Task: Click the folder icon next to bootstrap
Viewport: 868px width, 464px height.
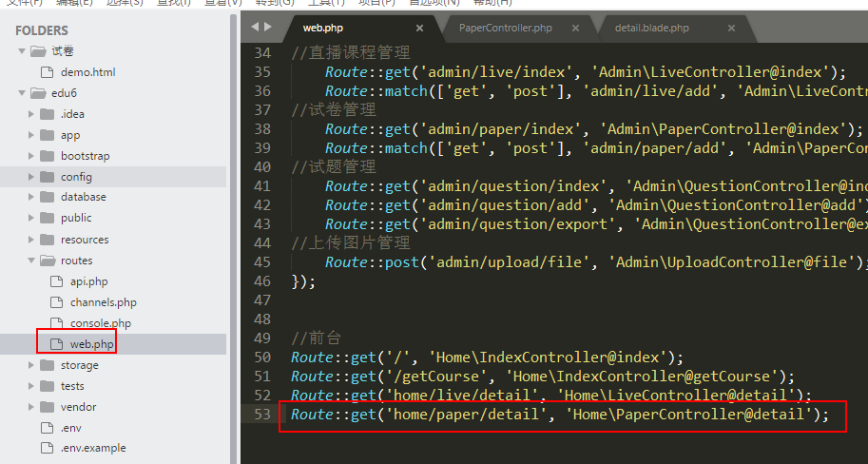Action: [x=47, y=156]
